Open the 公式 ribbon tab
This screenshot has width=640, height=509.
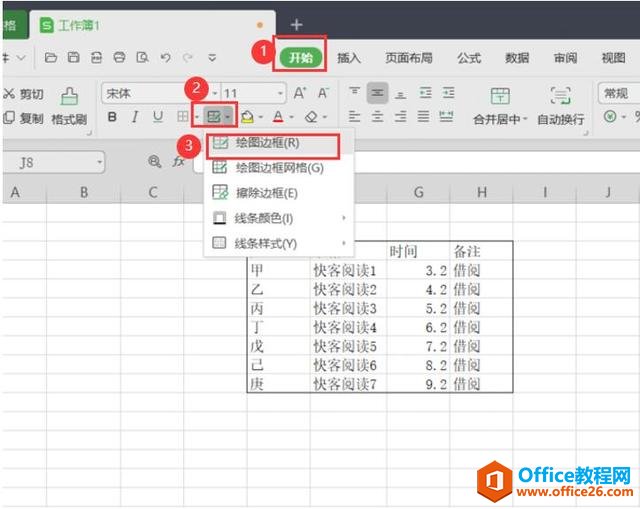(x=469, y=58)
